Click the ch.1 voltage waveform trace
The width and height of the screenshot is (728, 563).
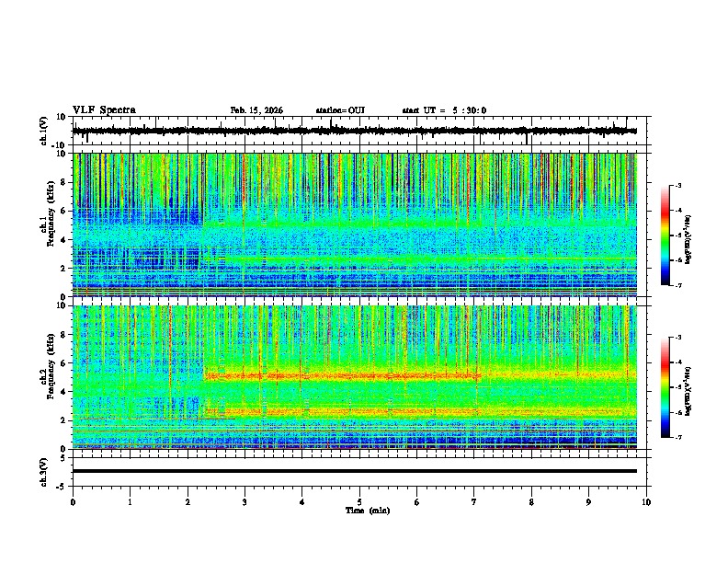[x=355, y=131]
